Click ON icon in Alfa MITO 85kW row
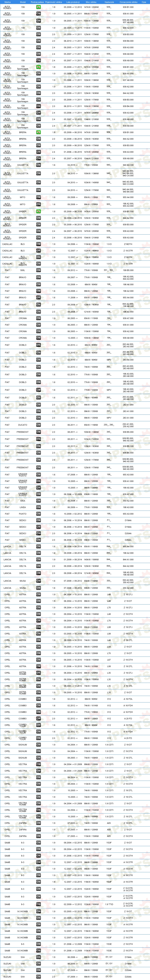Viewport: 150px width, 980px height. pyautogui.click(x=38, y=197)
